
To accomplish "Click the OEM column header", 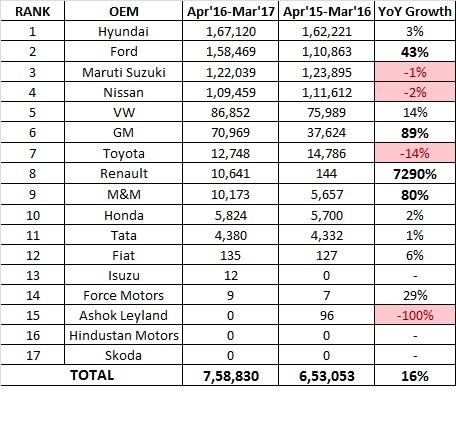I will (x=123, y=11).
